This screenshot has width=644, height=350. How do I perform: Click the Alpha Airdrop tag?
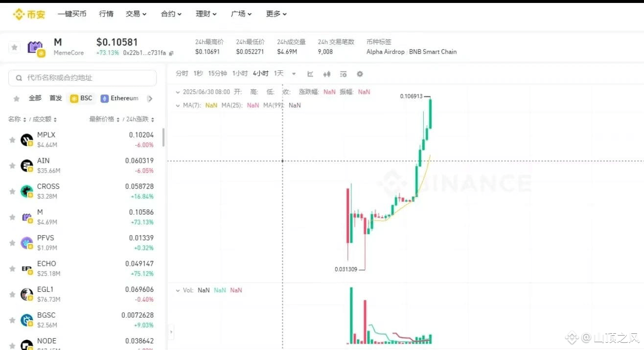pos(386,52)
